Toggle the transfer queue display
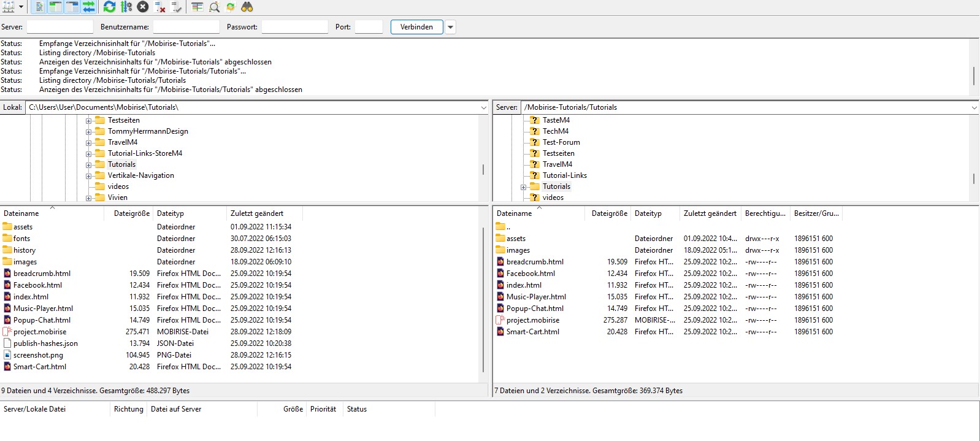This screenshot has width=980, height=441. coord(89,7)
